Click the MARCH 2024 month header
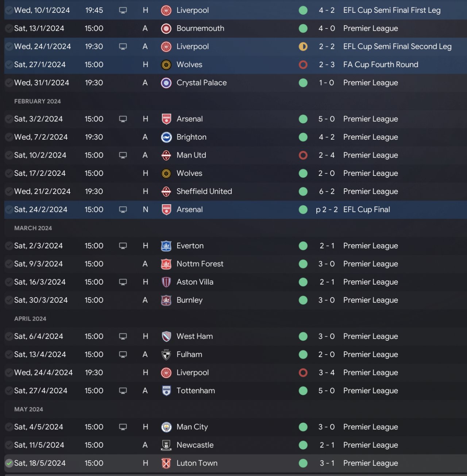The image size is (467, 476). pos(33,228)
